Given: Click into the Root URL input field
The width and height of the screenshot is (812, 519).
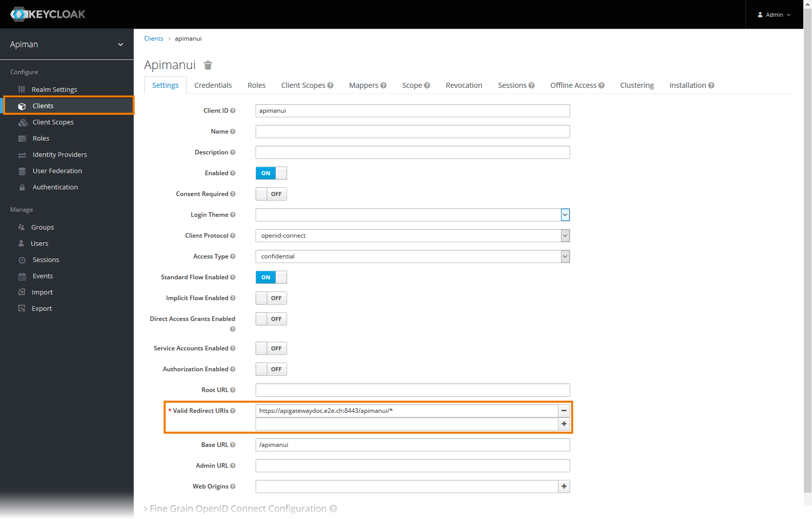Looking at the screenshot, I should (412, 390).
